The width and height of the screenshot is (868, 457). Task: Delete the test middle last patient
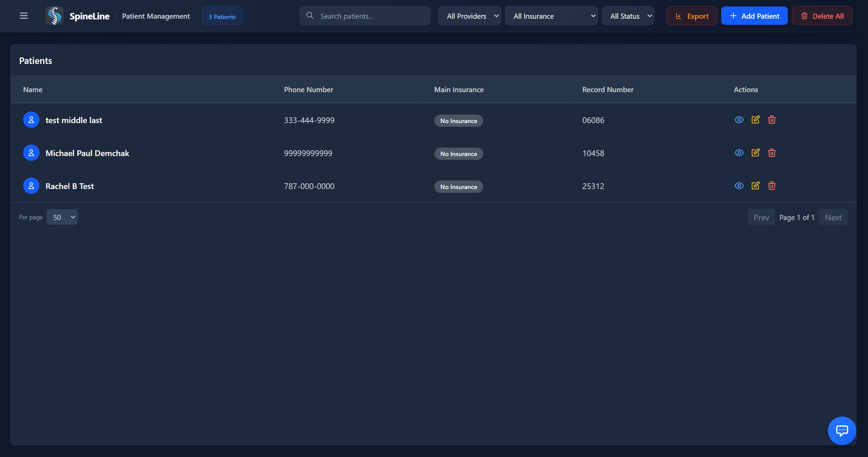coord(771,120)
